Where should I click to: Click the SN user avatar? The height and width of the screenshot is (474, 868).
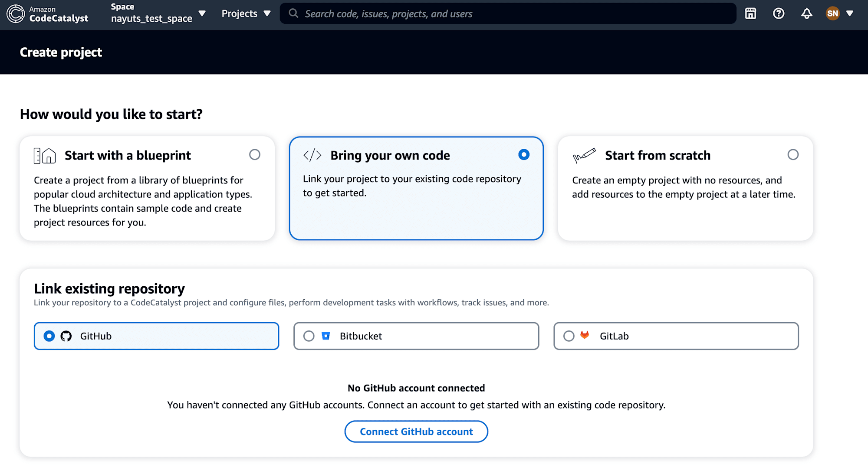tap(832, 13)
